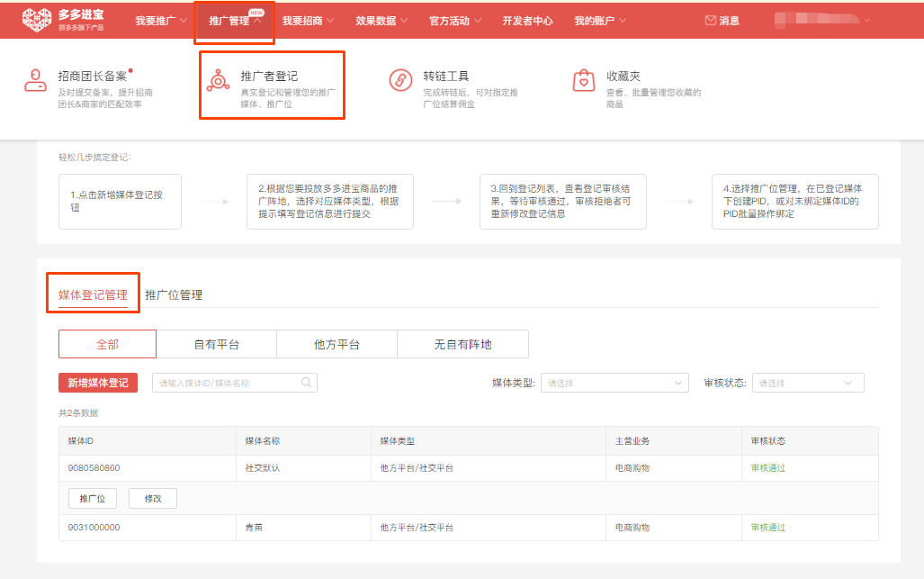Select the 他方平台 filter tab
Image resolution: width=924 pixels, height=579 pixels.
pos(336,344)
